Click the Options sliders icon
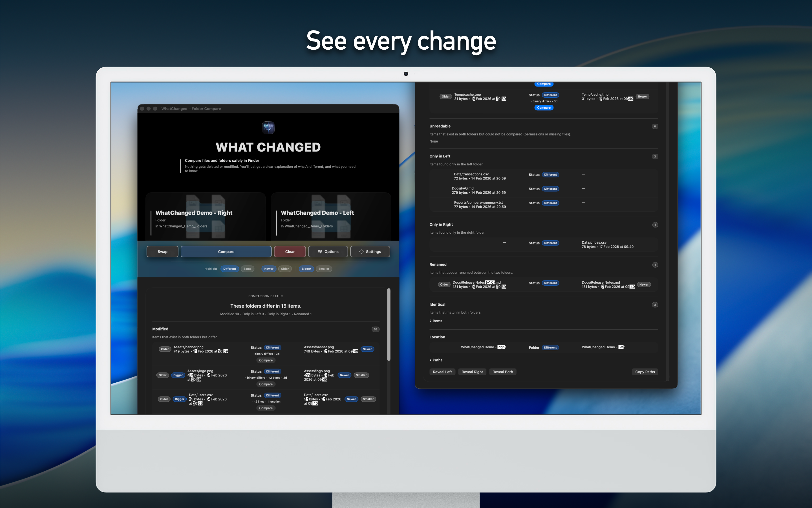Viewport: 812px width, 508px height. coord(320,252)
